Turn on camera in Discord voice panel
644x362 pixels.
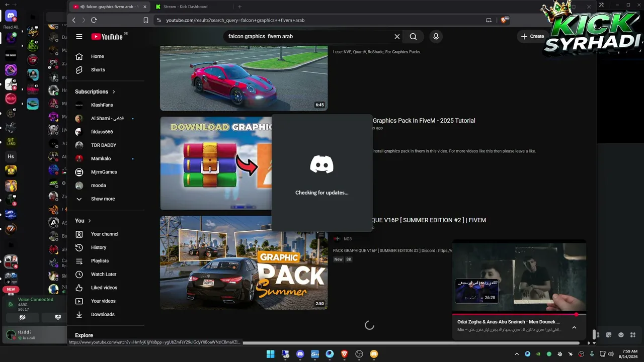(23, 317)
